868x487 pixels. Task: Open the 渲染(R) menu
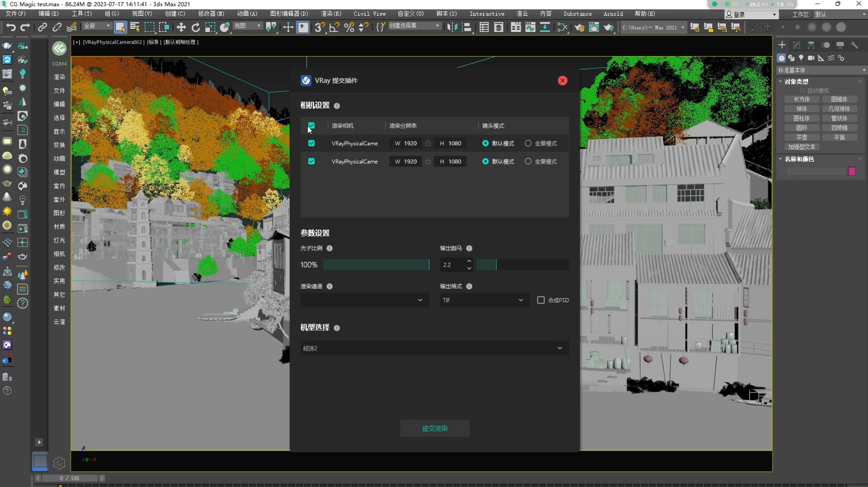[331, 14]
